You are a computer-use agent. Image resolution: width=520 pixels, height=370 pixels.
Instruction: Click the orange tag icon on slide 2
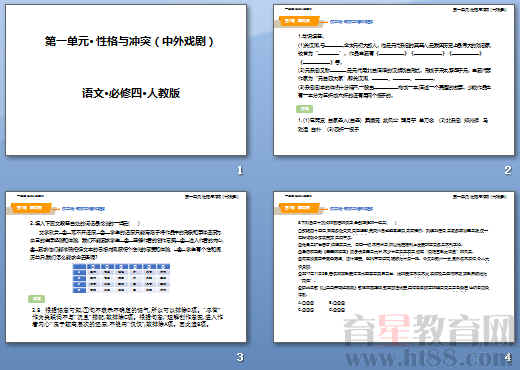tap(297, 21)
